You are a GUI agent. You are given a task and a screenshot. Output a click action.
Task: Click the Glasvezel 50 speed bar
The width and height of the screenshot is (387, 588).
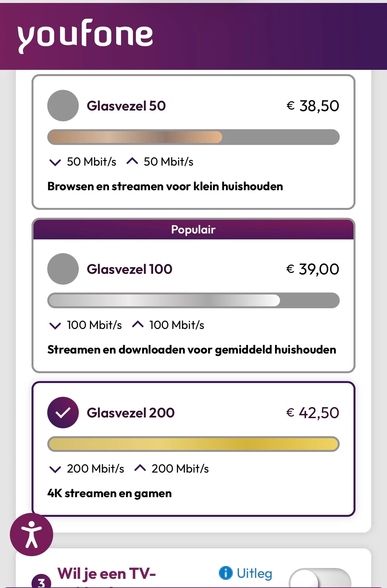point(193,137)
